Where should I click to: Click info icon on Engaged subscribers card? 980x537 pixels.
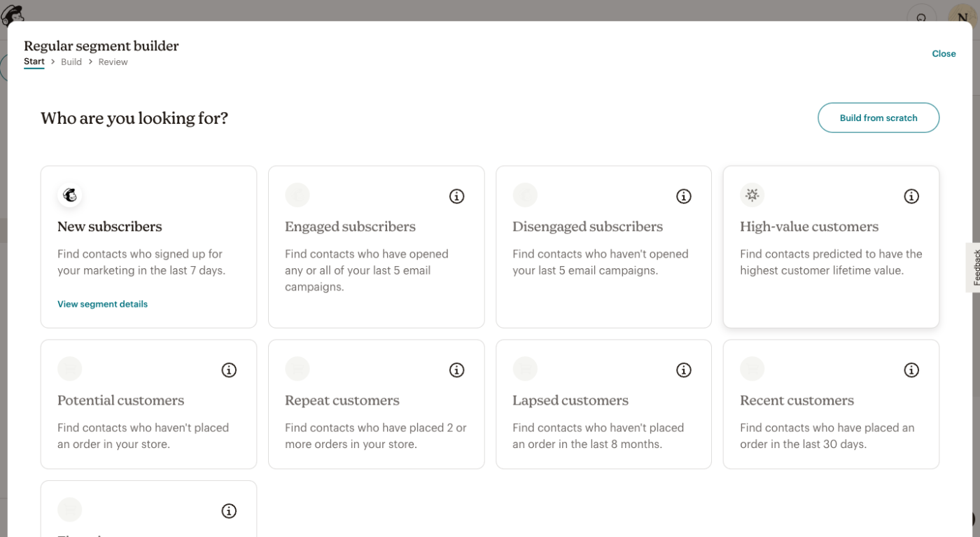tap(456, 197)
